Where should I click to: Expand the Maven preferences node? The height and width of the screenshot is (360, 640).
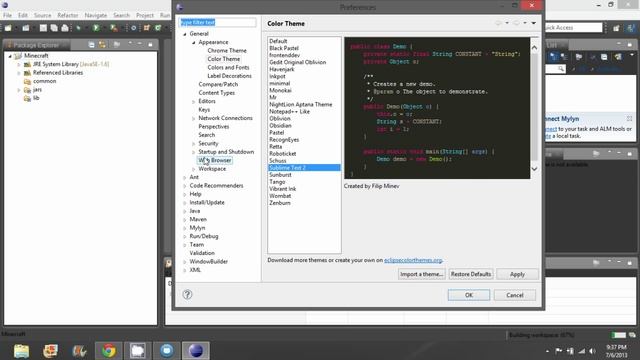[185, 220]
